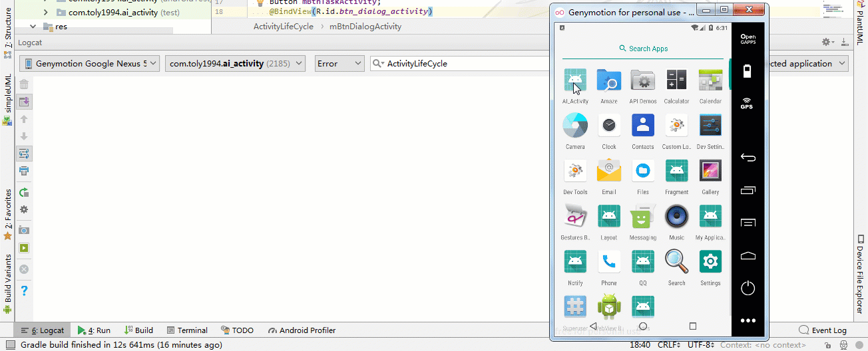This screenshot has height=351, width=868.
Task: Open the Terminal tab
Action: tap(187, 330)
